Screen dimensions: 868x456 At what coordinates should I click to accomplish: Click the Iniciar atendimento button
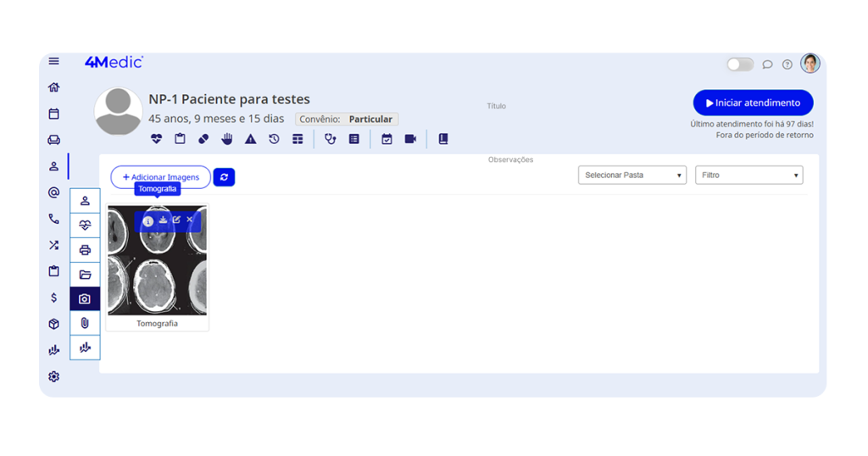[x=753, y=103]
